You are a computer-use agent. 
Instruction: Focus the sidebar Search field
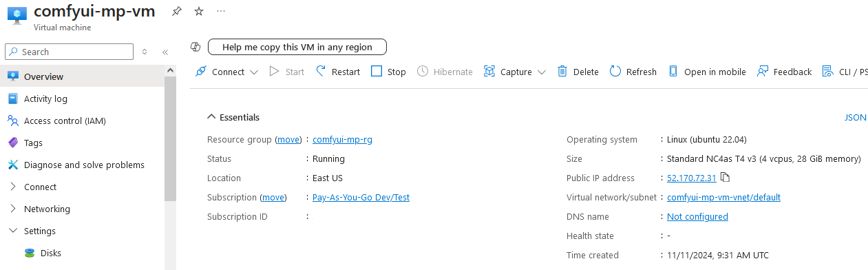click(69, 52)
